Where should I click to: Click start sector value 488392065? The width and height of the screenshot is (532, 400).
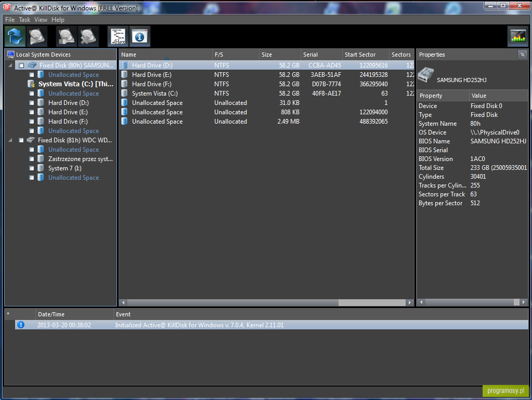pyautogui.click(x=373, y=122)
